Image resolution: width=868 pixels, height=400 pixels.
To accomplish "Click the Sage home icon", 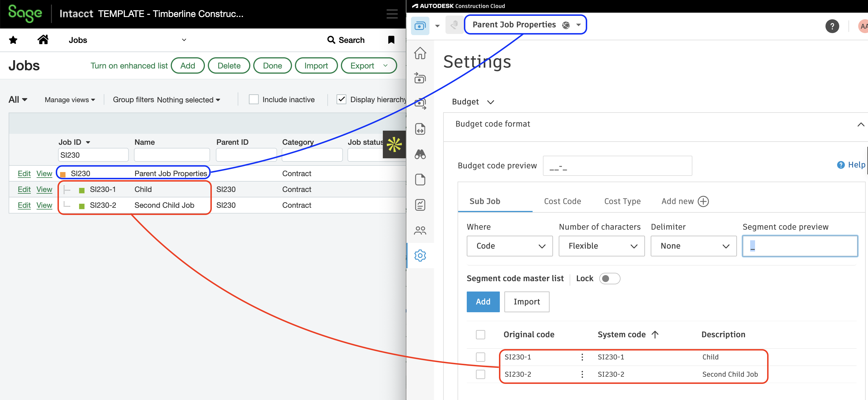I will click(x=43, y=40).
